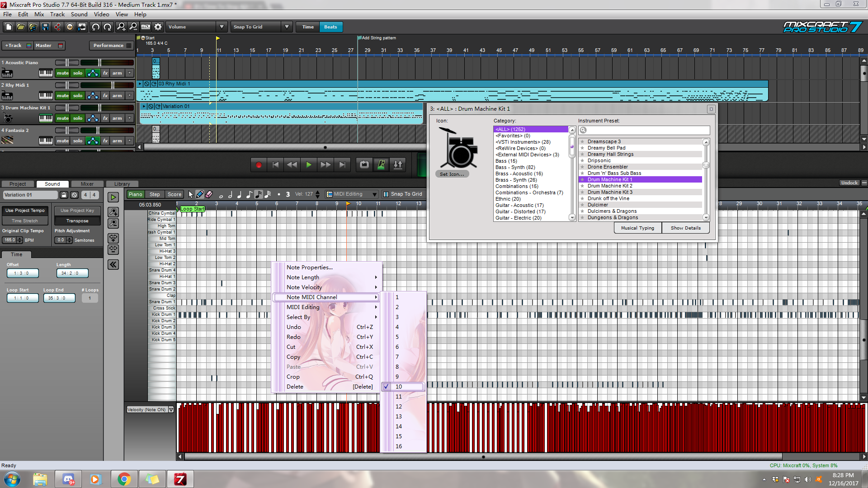Screen dimensions: 868x488
Task: Open fx for the Rhy Midi 1 track
Action: [x=105, y=95]
